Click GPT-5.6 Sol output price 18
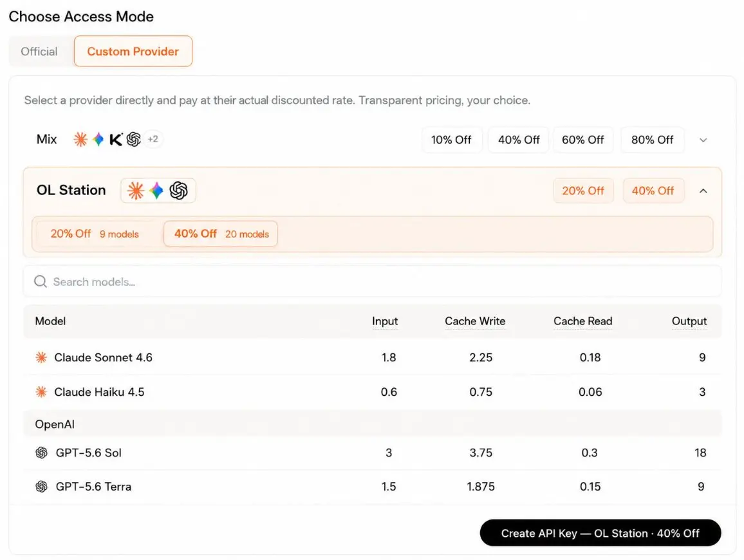 point(700,453)
